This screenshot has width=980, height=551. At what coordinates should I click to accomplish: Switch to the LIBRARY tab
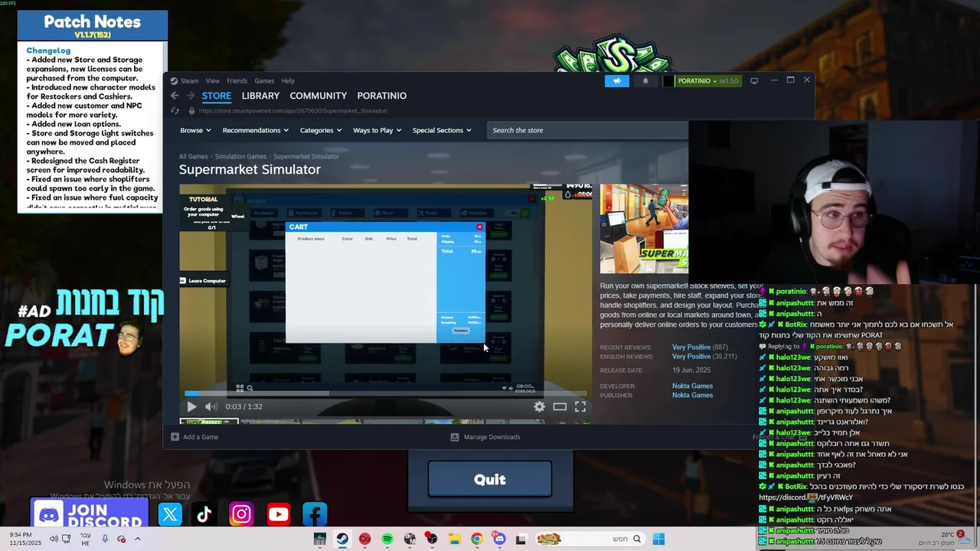260,96
